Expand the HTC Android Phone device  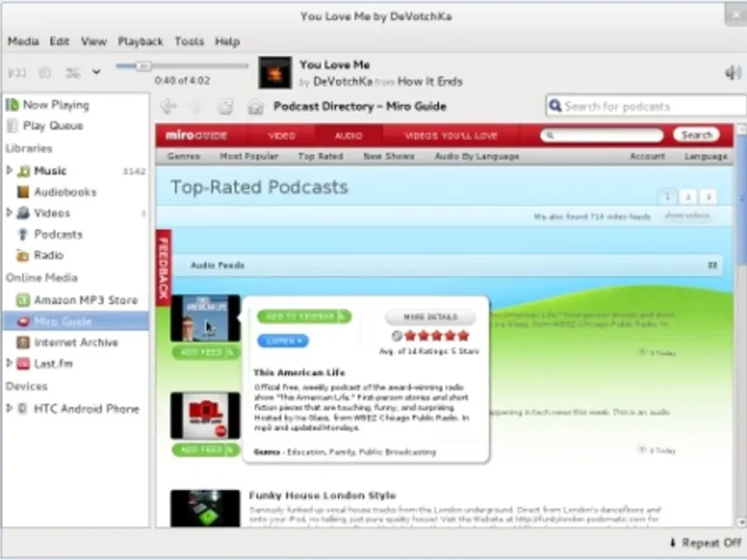pyautogui.click(x=9, y=408)
